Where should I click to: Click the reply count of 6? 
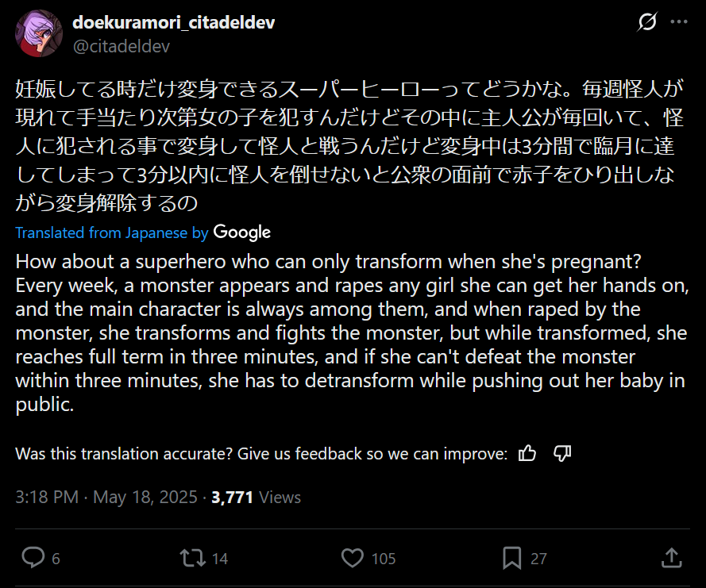coord(56,559)
